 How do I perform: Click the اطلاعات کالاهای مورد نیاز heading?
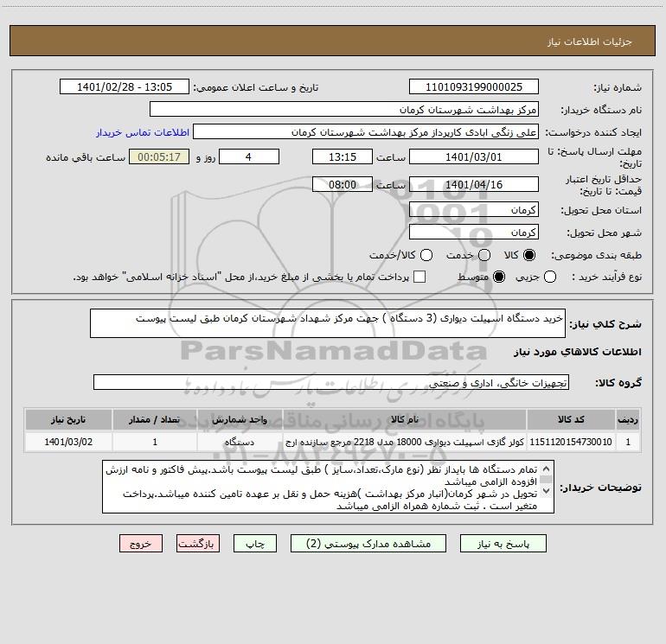pos(578,352)
